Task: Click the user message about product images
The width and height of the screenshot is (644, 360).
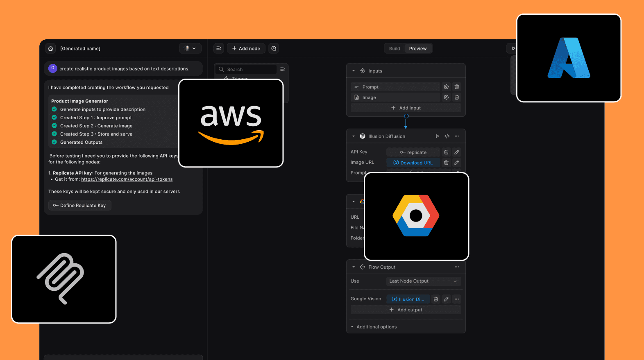Action: click(x=124, y=68)
